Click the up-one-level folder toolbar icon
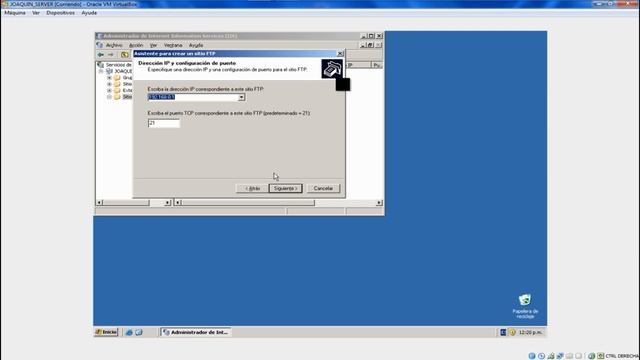Screen dimensions: 640x360 click(x=124, y=55)
